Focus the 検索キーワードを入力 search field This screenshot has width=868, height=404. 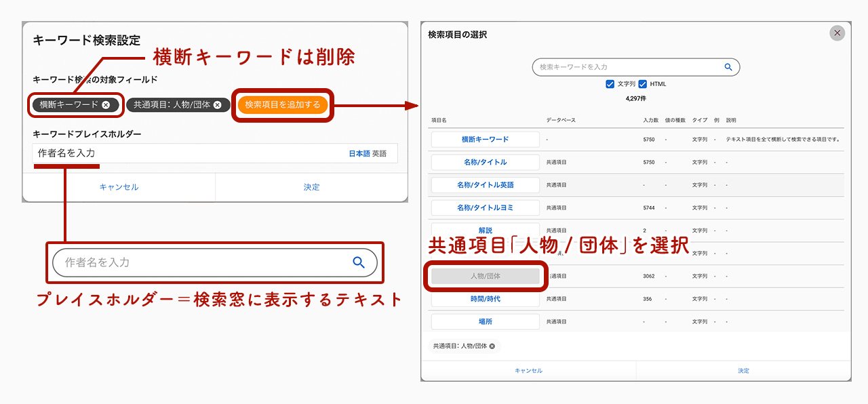[627, 67]
